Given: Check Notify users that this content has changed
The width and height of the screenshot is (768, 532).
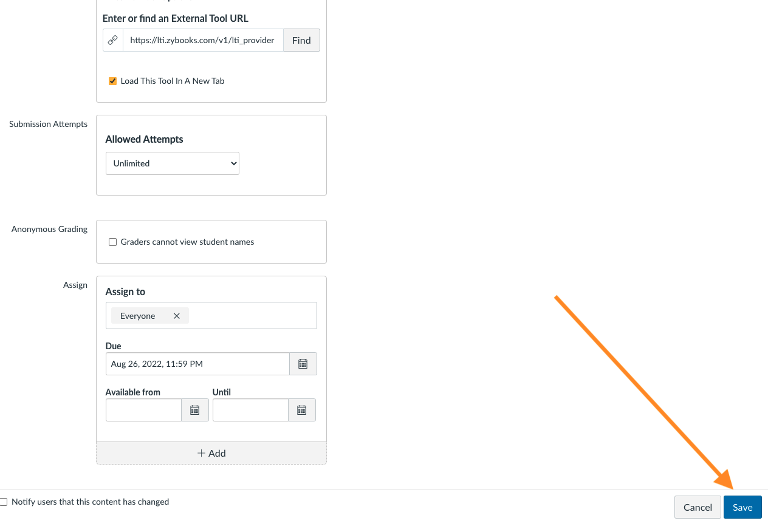Looking at the screenshot, I should 4,502.
